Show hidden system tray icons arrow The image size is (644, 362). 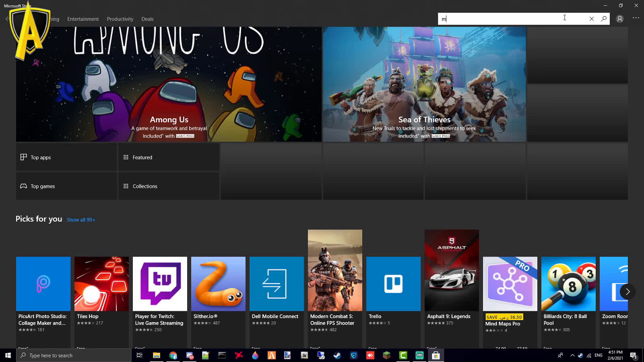572,356
